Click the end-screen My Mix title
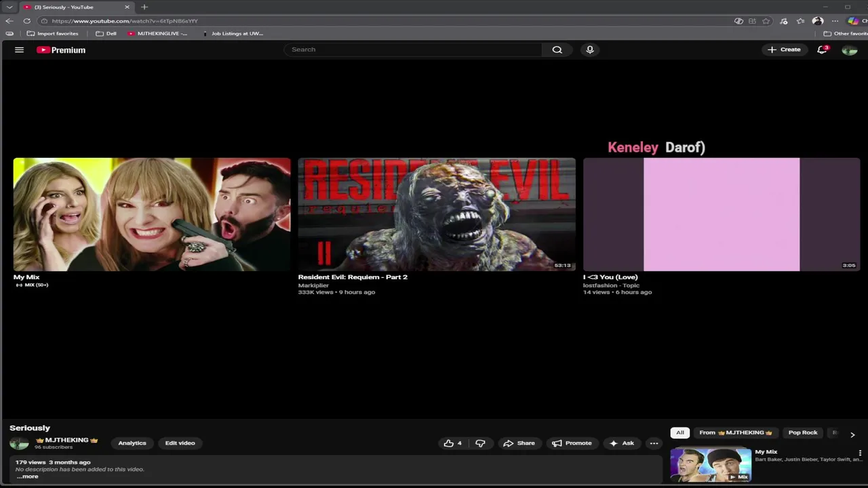The image size is (868, 488). pos(26,277)
